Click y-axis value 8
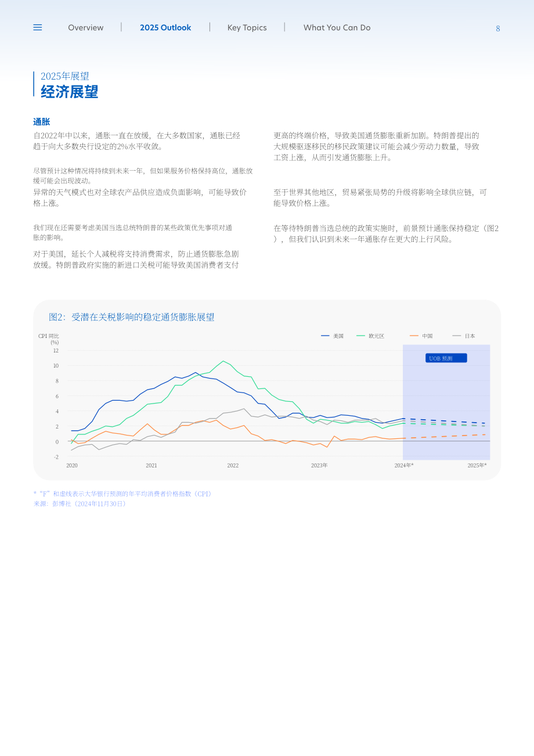Image resolution: width=534 pixels, height=756 pixels. [57, 381]
